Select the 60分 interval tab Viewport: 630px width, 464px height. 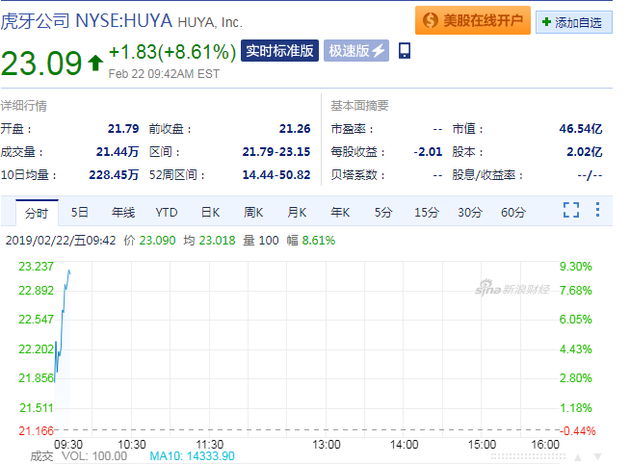513,212
